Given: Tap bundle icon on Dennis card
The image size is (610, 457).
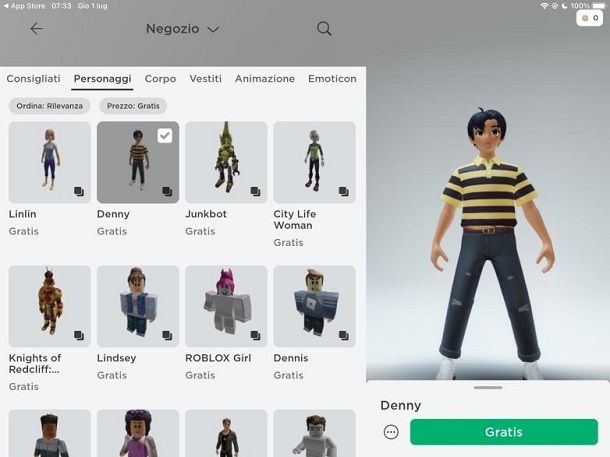Looking at the screenshot, I should (x=344, y=335).
